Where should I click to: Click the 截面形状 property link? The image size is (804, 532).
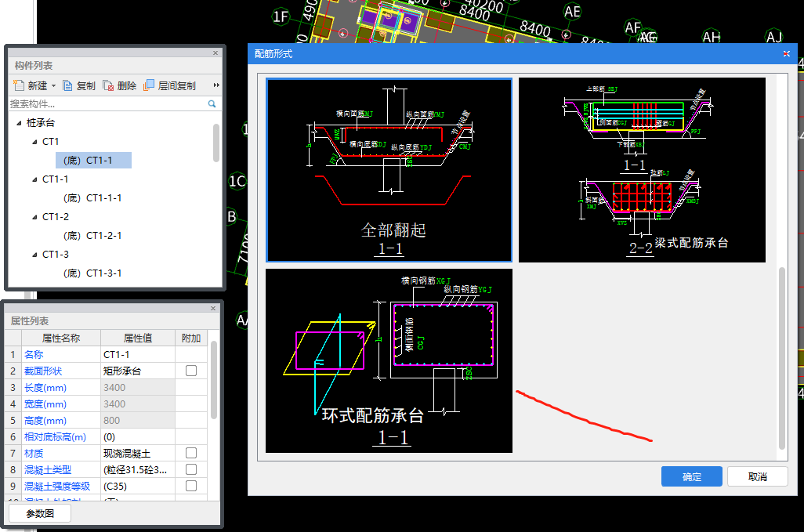pyautogui.click(x=43, y=371)
